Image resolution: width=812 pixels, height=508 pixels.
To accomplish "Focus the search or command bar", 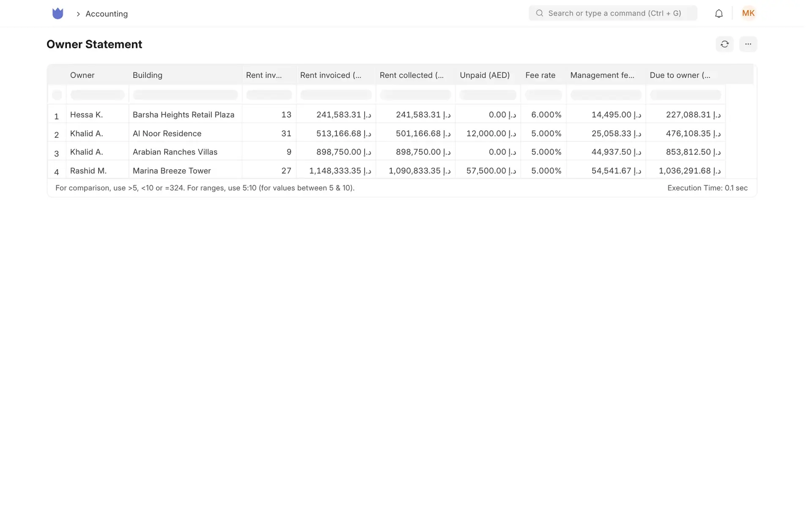I will (x=612, y=13).
